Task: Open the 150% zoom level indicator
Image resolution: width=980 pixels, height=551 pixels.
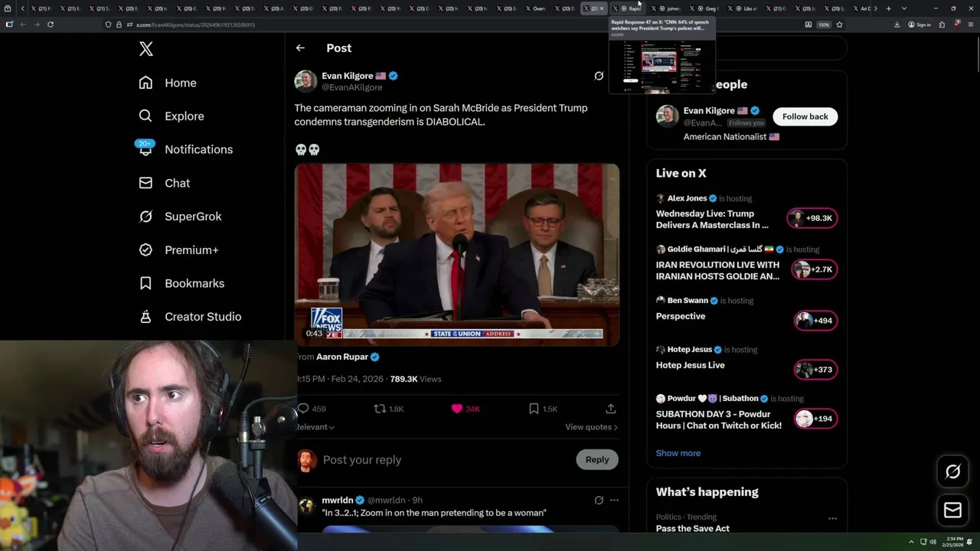Action: [823, 24]
